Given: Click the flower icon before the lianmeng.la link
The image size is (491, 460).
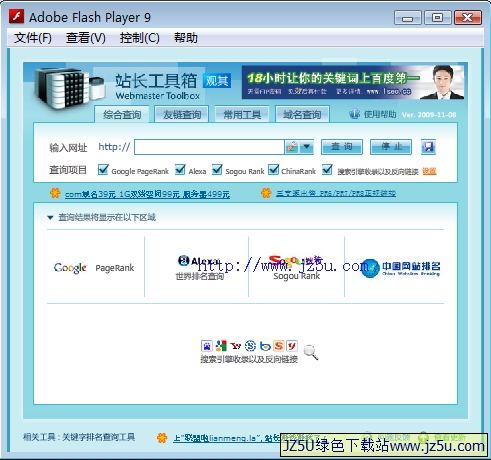Looking at the screenshot, I should (162, 438).
